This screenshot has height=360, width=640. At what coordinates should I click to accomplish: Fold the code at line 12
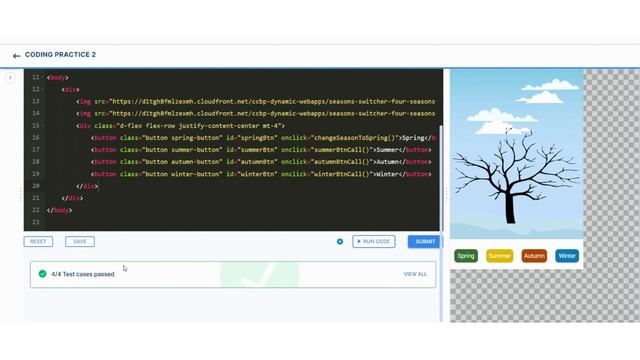click(43, 89)
